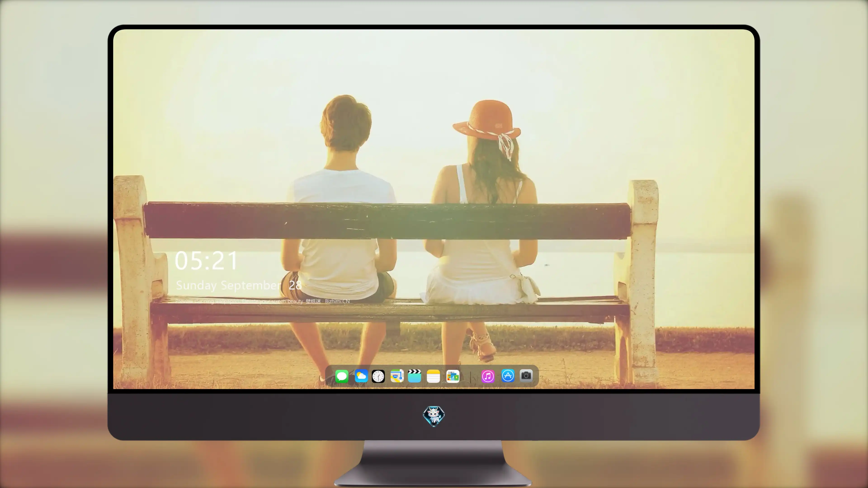Image resolution: width=868 pixels, height=488 pixels.
Task: Launch the Videos clapperboard app
Action: pyautogui.click(x=415, y=376)
